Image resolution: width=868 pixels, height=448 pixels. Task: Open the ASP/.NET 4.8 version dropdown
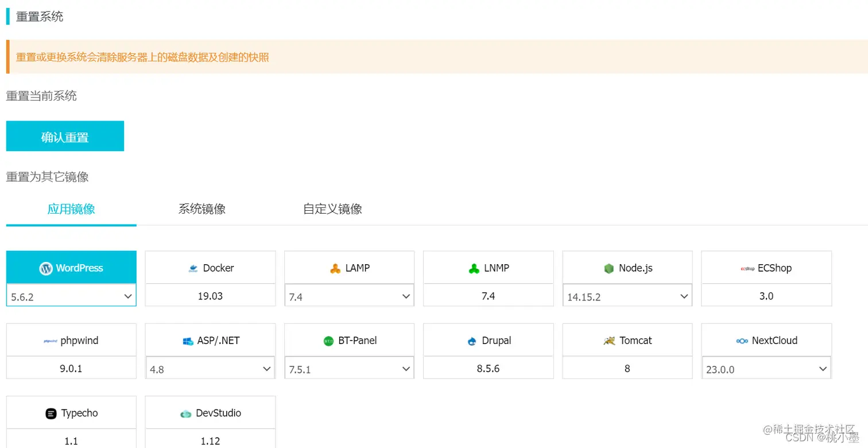click(210, 369)
